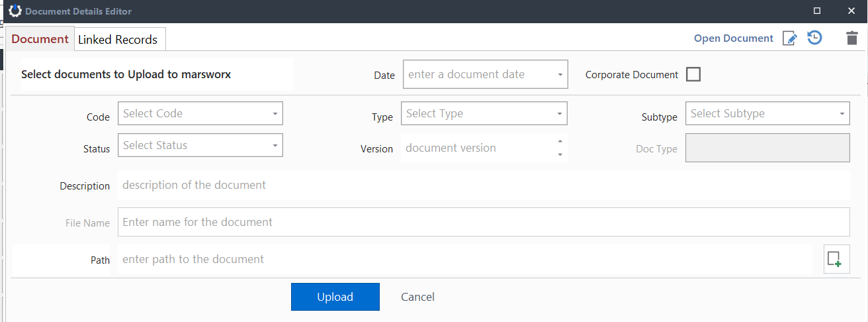Screen dimensions: 868x322
Task: Maximize the Document Details Editor window
Action: tap(817, 11)
